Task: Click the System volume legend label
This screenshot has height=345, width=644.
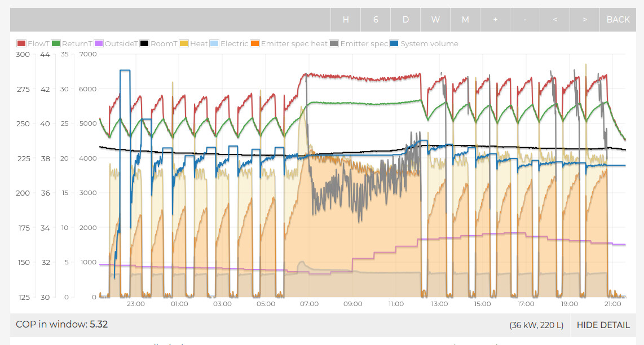Action: (x=429, y=44)
